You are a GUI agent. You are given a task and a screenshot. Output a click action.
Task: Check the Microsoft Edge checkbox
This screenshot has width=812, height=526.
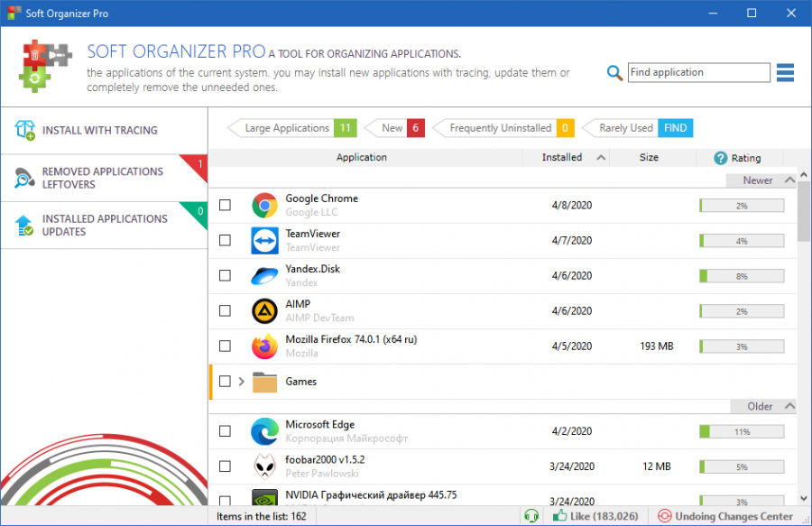point(225,431)
